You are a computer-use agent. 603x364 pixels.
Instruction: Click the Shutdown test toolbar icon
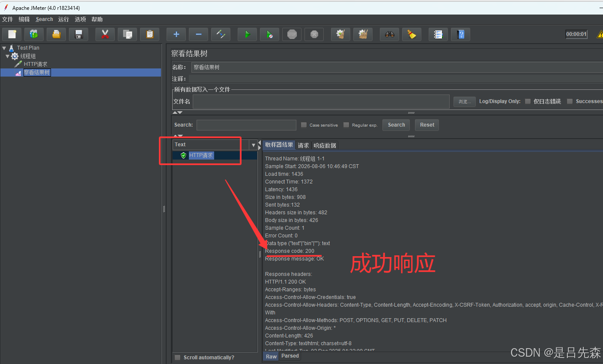(314, 34)
